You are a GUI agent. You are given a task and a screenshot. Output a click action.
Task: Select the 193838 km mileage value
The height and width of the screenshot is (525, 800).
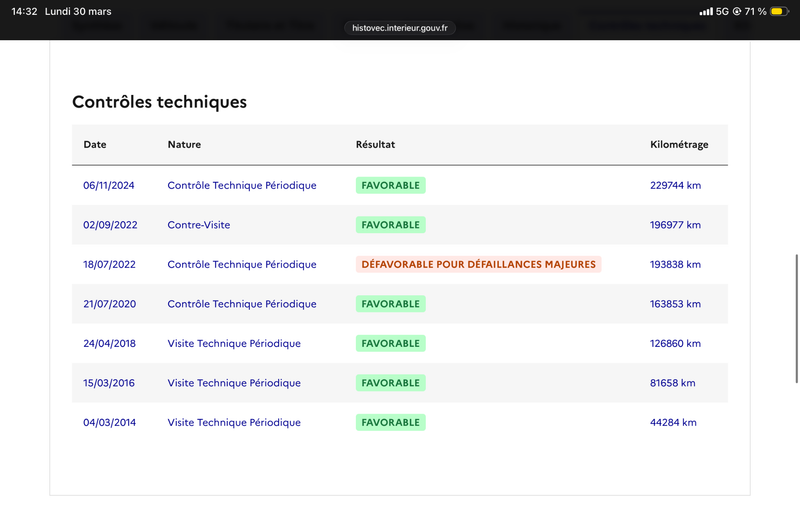coord(675,265)
